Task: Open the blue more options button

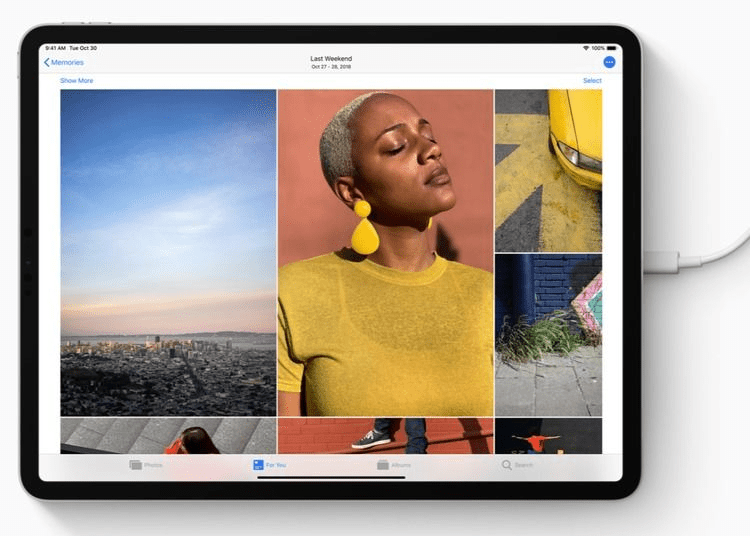Action: [609, 62]
